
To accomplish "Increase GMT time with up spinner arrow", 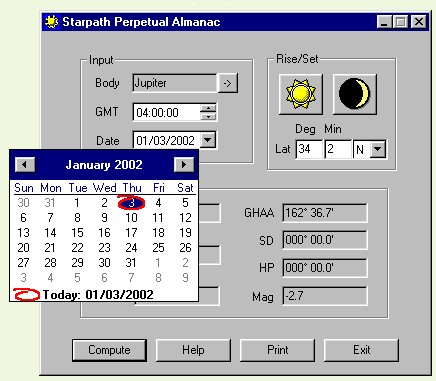I will click(208, 108).
